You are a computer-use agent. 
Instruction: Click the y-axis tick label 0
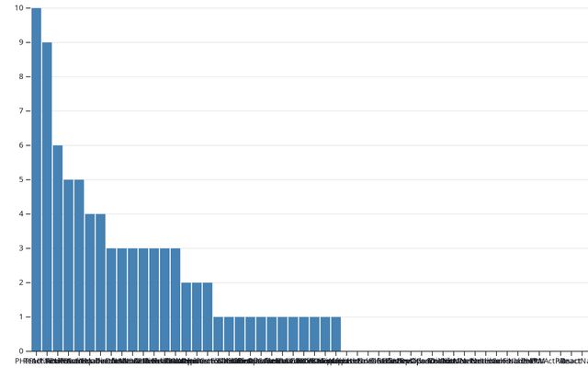coord(22,351)
